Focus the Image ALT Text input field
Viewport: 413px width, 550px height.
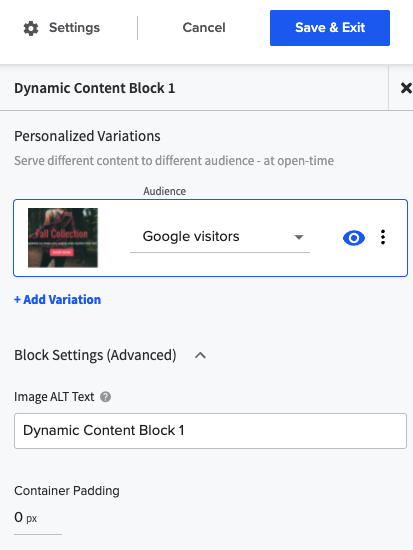pos(211,431)
